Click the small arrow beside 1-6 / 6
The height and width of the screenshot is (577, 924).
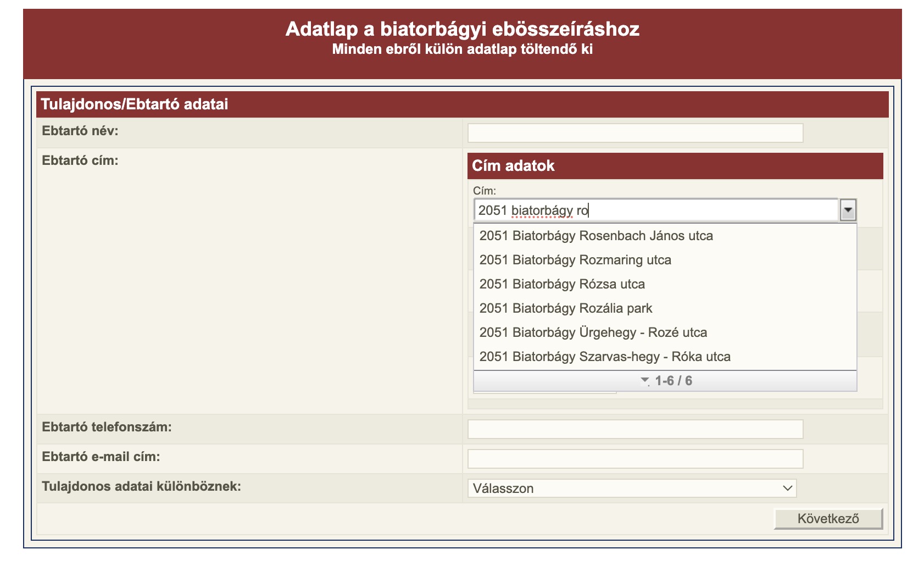645,381
